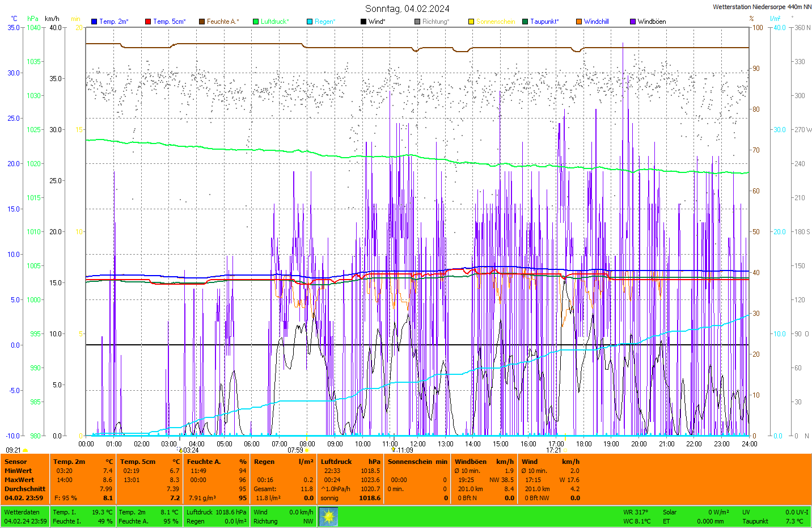Click the sunny weather icon in the green bar
The width and height of the screenshot is (812, 528).
pyautogui.click(x=328, y=517)
